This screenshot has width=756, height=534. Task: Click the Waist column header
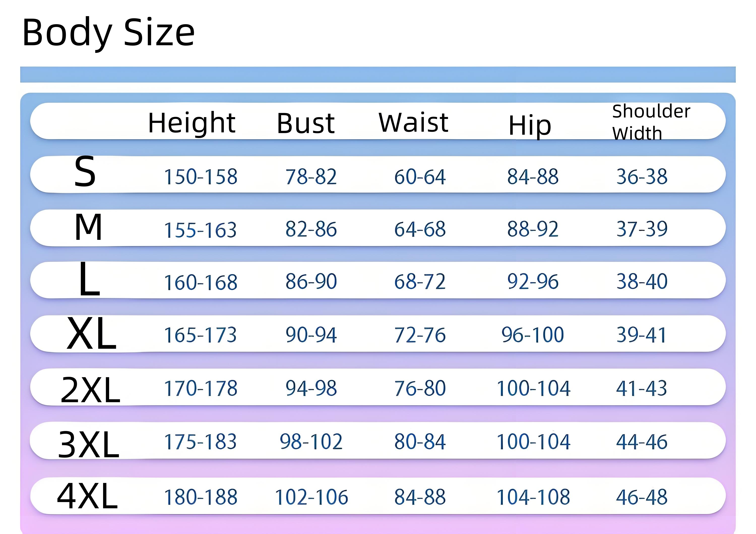click(x=414, y=122)
